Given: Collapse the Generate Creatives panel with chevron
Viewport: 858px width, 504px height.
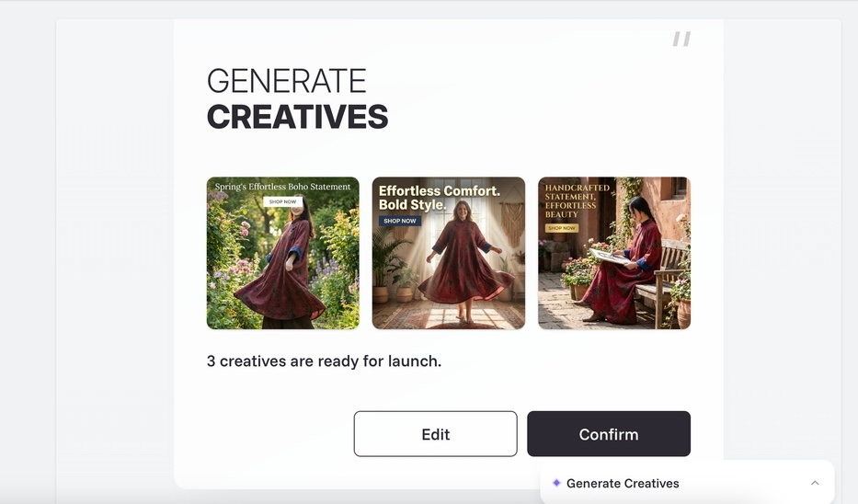Looking at the screenshot, I should point(815,483).
